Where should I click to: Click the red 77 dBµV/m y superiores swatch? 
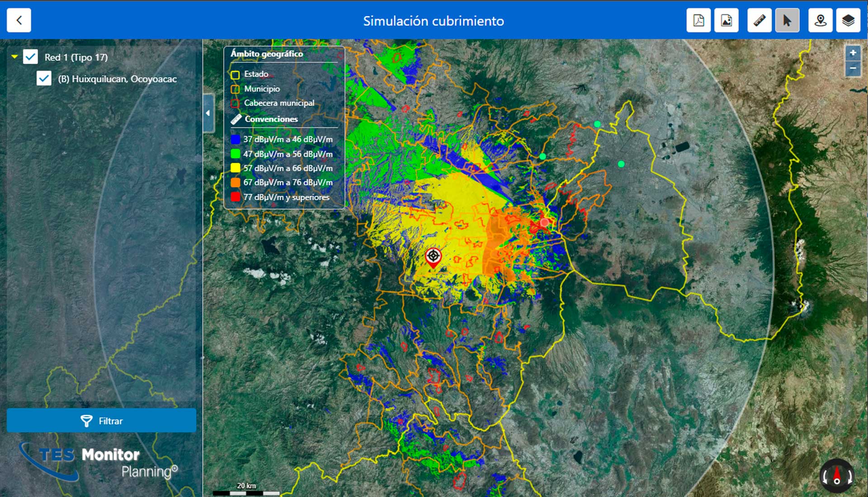coord(235,197)
